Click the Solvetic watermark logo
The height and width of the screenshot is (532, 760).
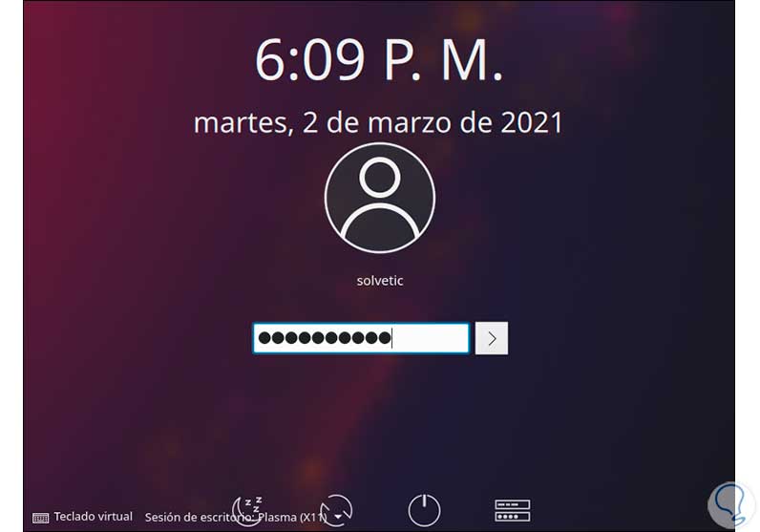point(731,504)
